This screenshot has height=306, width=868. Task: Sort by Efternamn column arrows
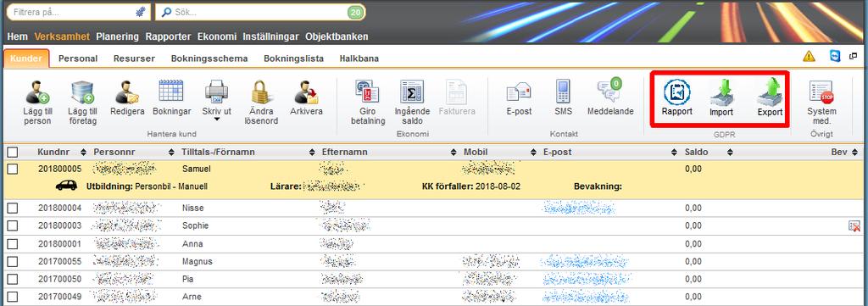[454, 153]
